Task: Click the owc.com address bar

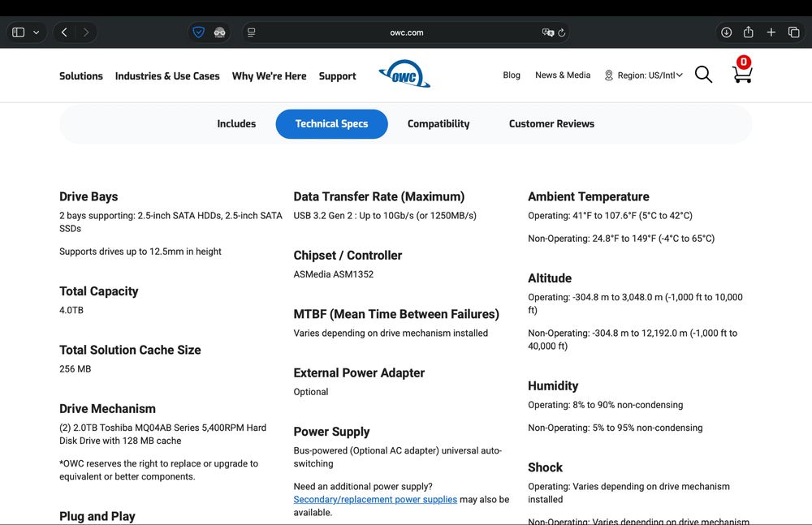Action: click(x=407, y=32)
